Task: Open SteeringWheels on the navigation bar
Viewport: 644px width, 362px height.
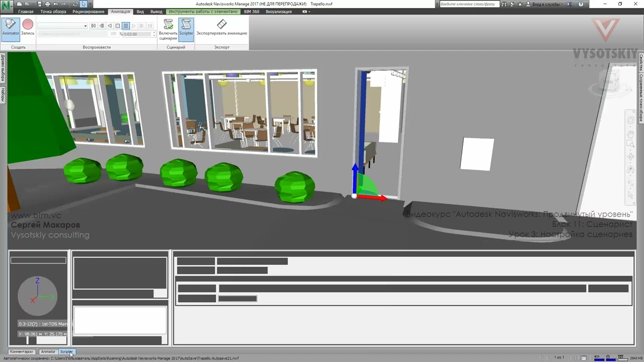Action: (630, 121)
